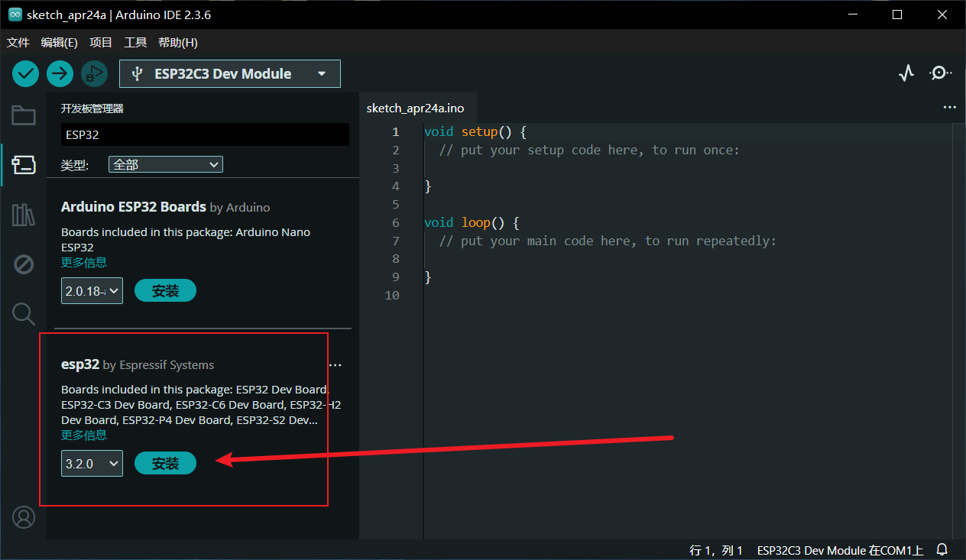Open the 工具 menu
966x560 pixels.
[135, 42]
